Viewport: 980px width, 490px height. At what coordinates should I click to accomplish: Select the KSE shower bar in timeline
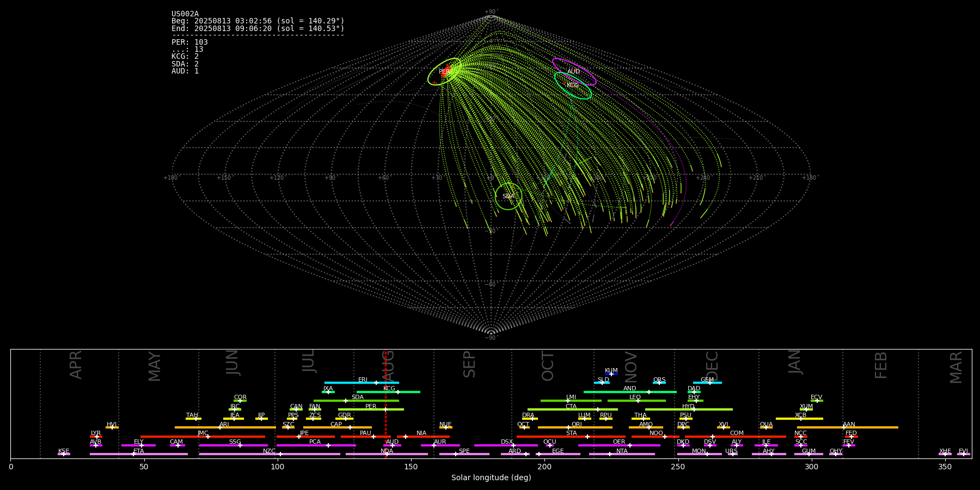(x=64, y=454)
